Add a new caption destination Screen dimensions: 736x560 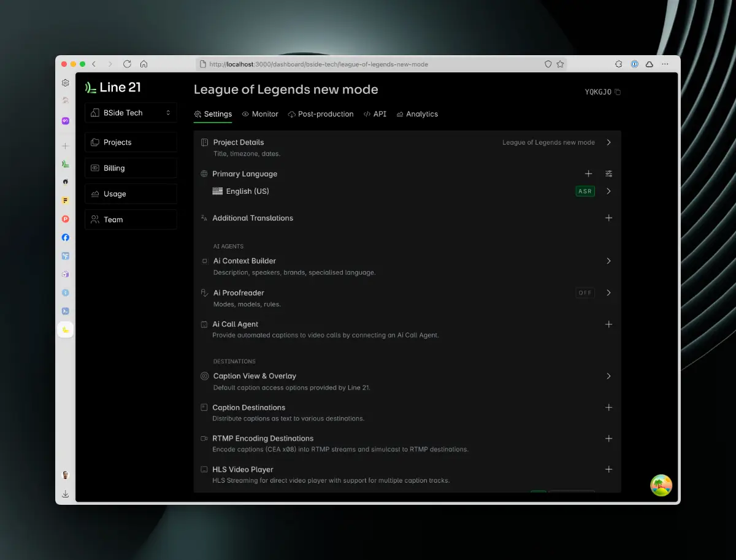(x=608, y=407)
